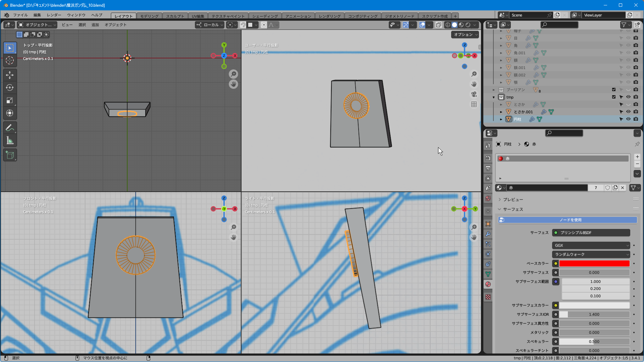Hide とさか.001 object with eye icon
The height and width of the screenshot is (362, 644).
tap(628, 112)
